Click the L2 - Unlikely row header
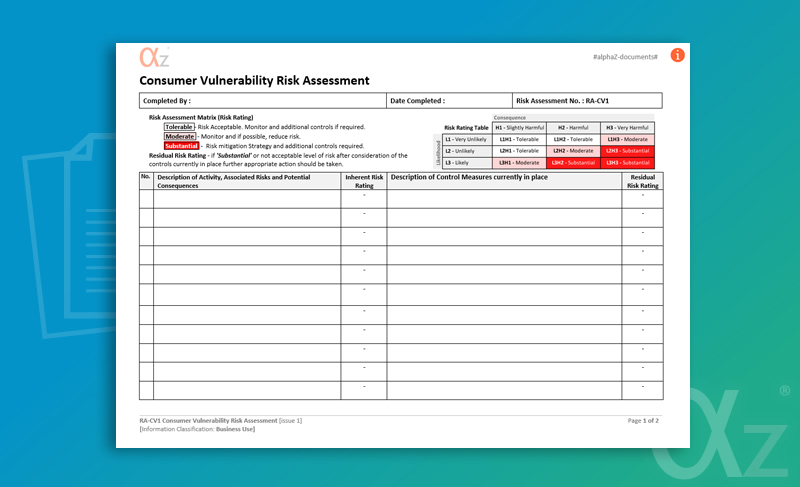 [466, 151]
